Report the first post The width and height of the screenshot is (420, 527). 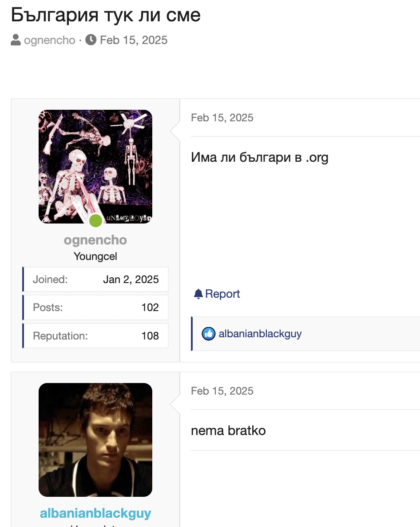pos(222,294)
